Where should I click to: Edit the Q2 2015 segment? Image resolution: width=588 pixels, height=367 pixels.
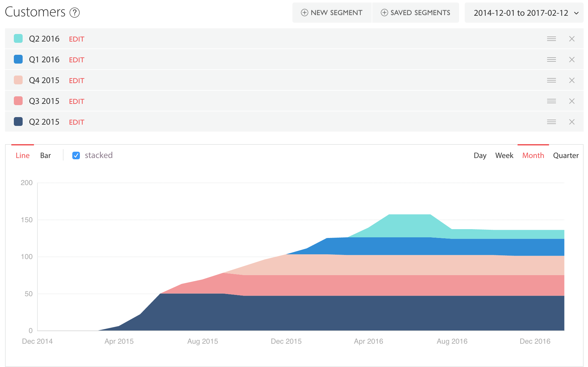click(76, 122)
